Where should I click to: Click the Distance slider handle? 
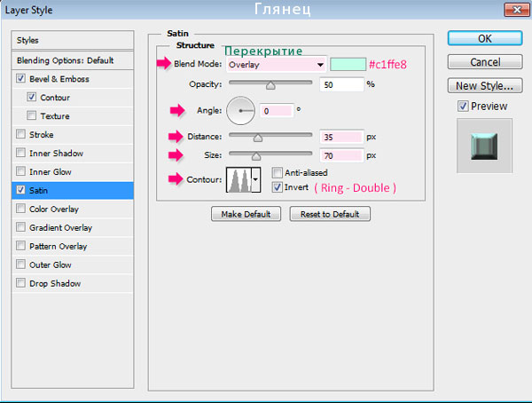coord(258,138)
